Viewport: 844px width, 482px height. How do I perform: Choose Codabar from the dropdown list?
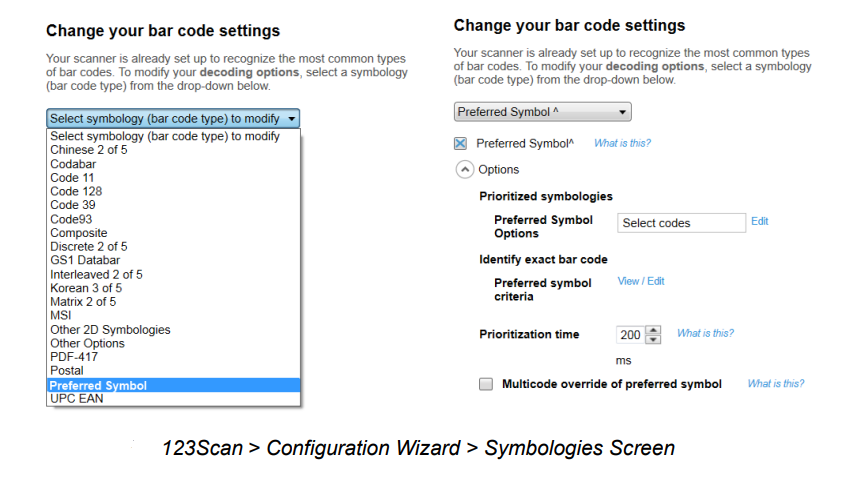73,163
